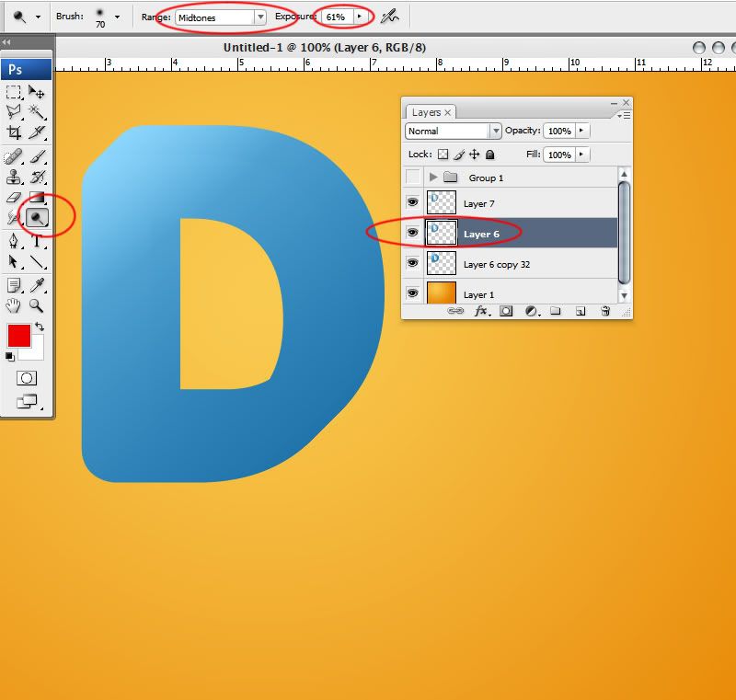Add a layer style with fx
The height and width of the screenshot is (700, 736).
(481, 311)
